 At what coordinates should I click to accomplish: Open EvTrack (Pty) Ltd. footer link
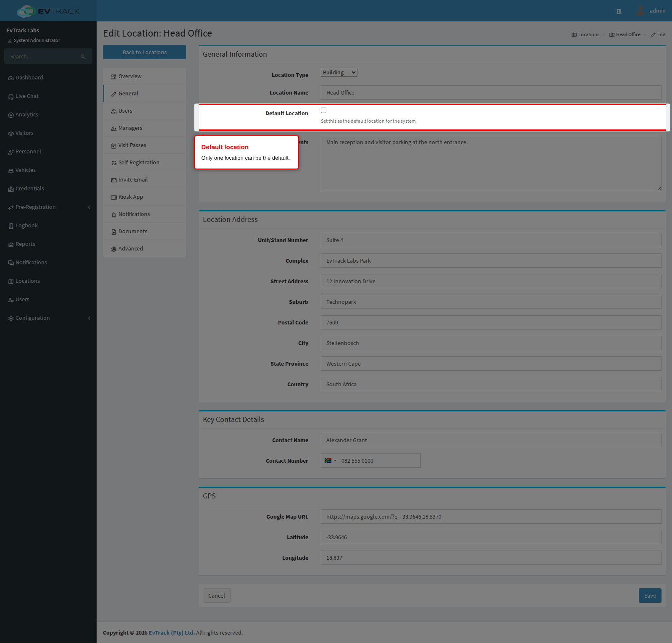point(172,632)
